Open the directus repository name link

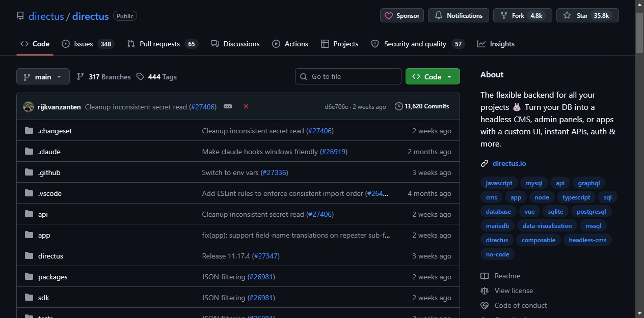pos(90,16)
